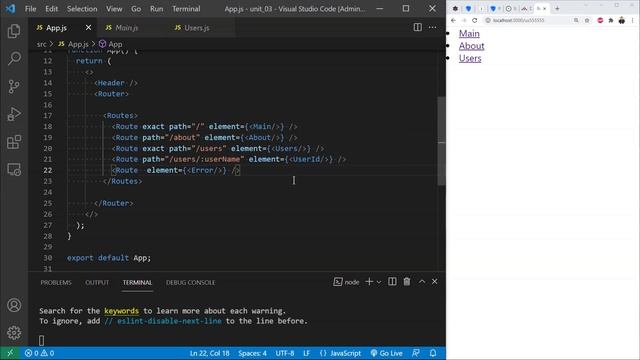Screen dimensions: 640x360
Task: Add a new terminal with plus icon
Action: 369,282
